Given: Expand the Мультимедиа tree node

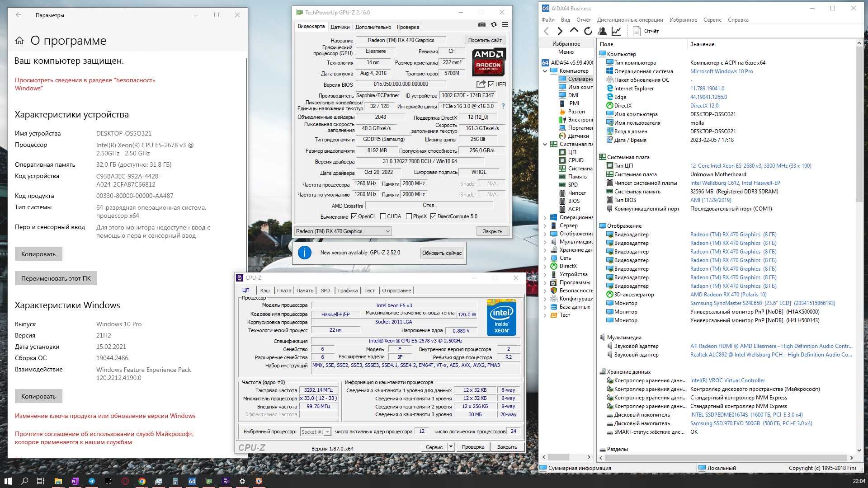Looking at the screenshot, I should point(545,242).
